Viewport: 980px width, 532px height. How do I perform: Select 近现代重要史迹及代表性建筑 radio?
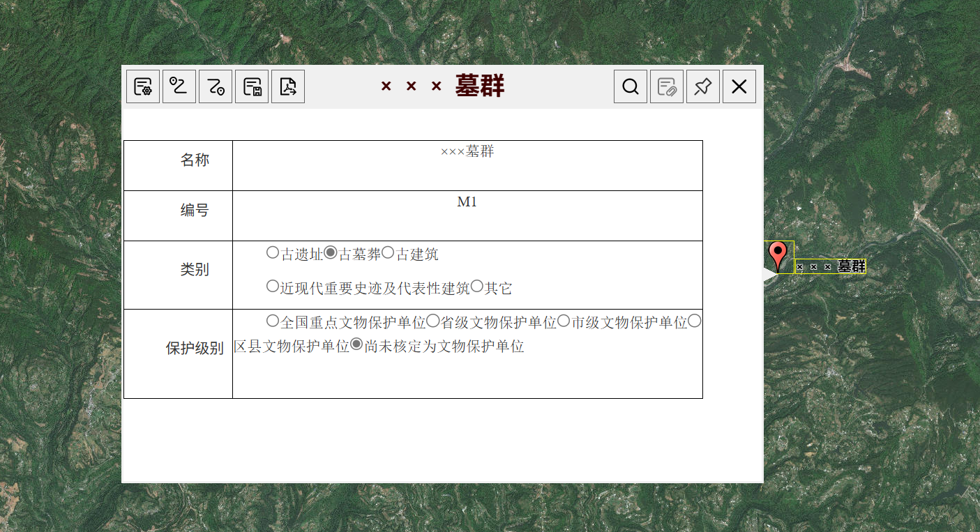tap(273, 286)
